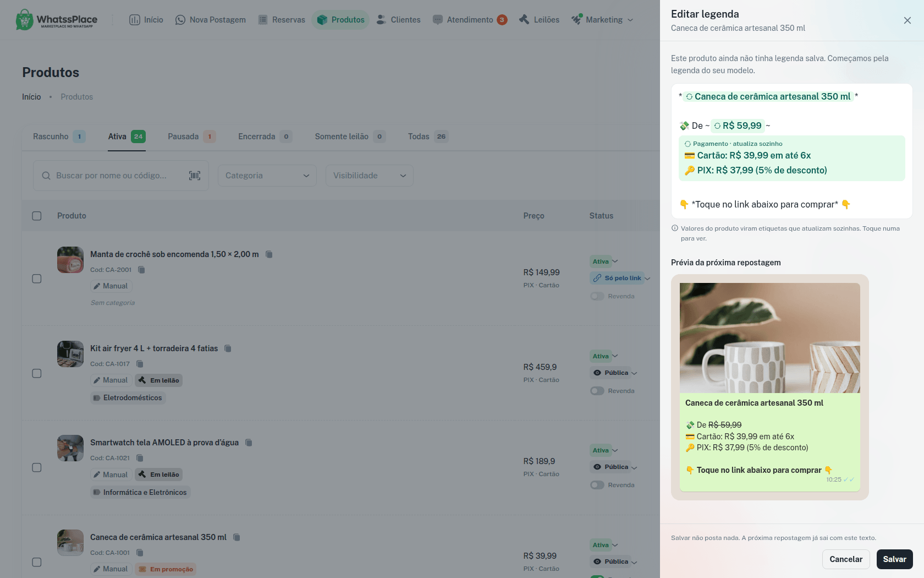Close the Editar legenda panel
924x578 pixels.
click(907, 20)
